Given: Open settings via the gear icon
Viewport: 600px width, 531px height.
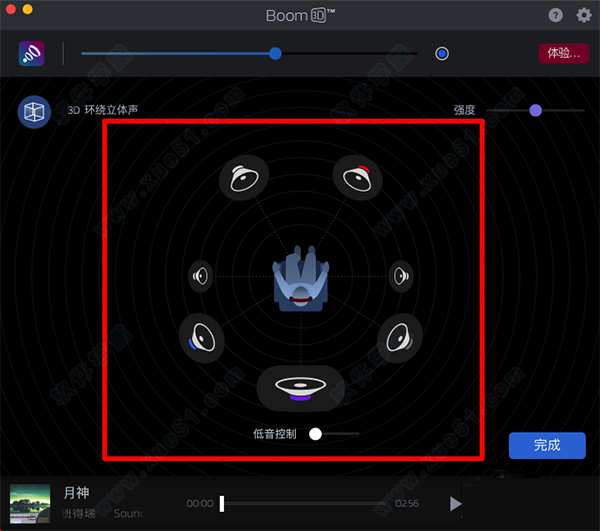Looking at the screenshot, I should pyautogui.click(x=584, y=15).
